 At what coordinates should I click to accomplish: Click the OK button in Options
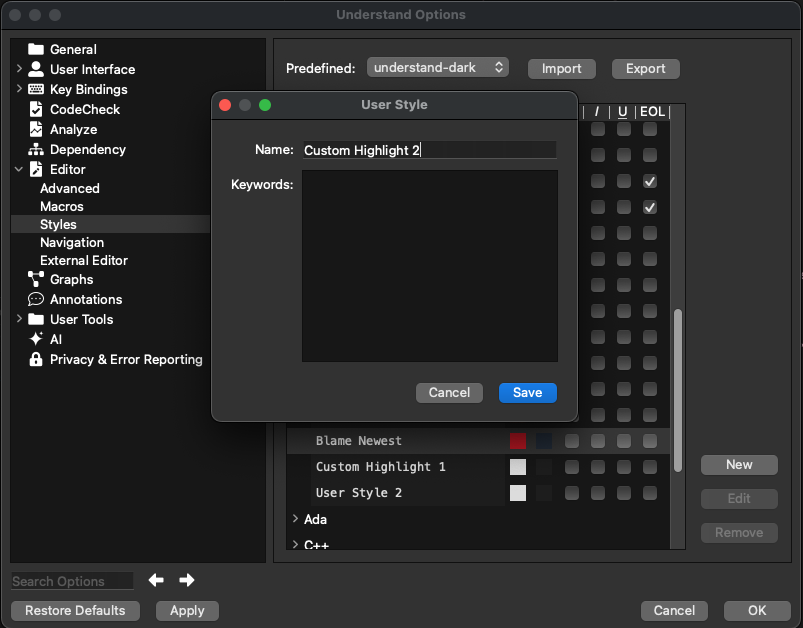757,611
